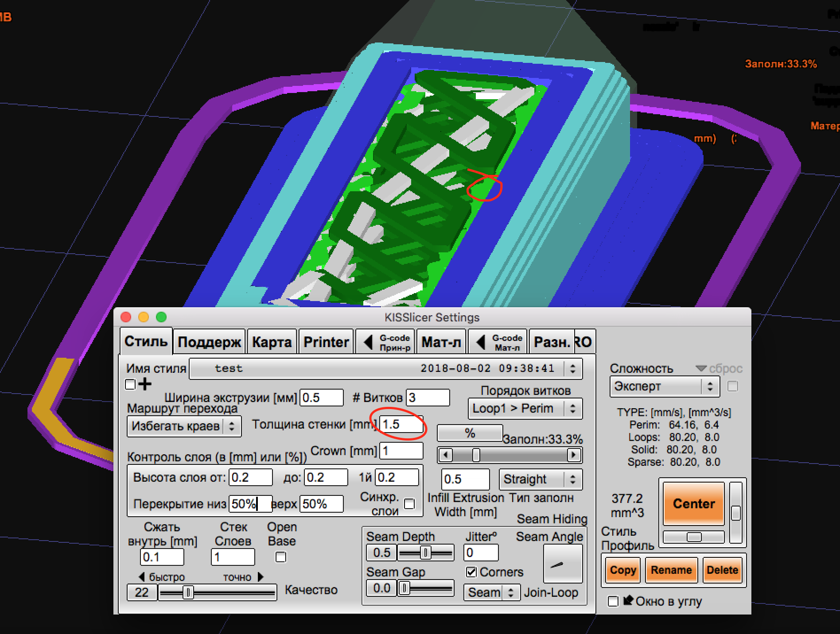Open the Printer tab

326,342
